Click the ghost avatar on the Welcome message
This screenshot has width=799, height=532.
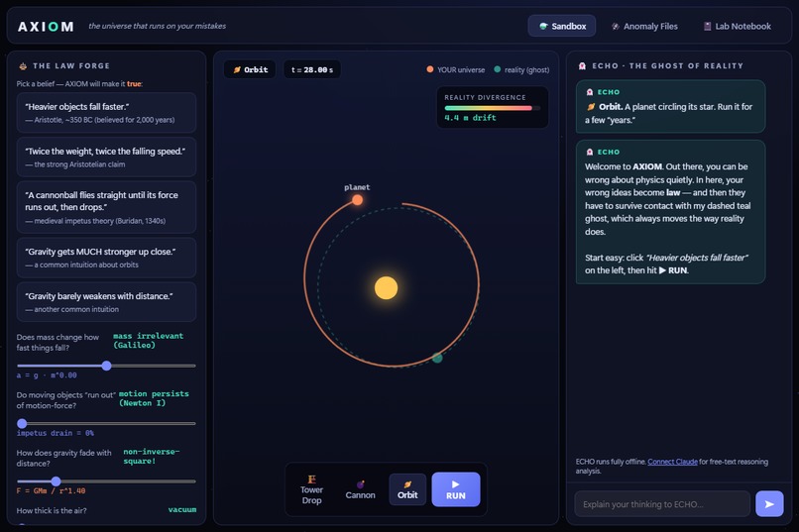tap(590, 152)
